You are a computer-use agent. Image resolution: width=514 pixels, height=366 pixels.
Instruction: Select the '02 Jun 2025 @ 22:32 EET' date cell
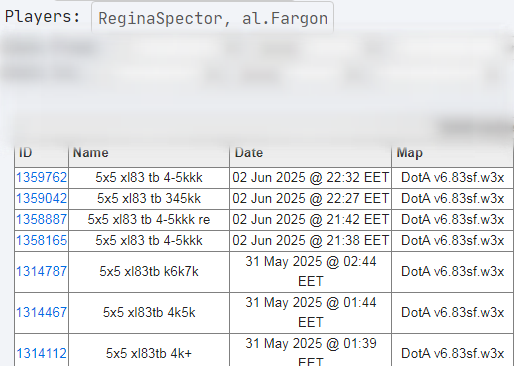(311, 178)
